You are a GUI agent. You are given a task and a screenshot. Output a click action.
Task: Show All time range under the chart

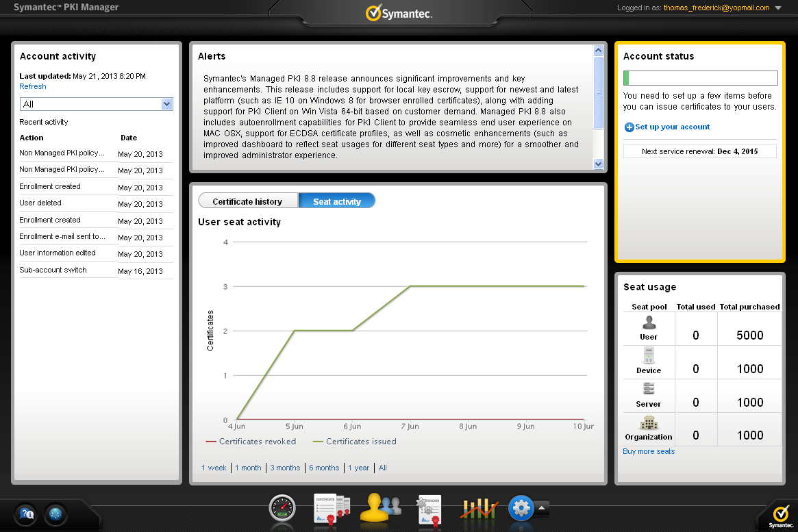(x=383, y=468)
